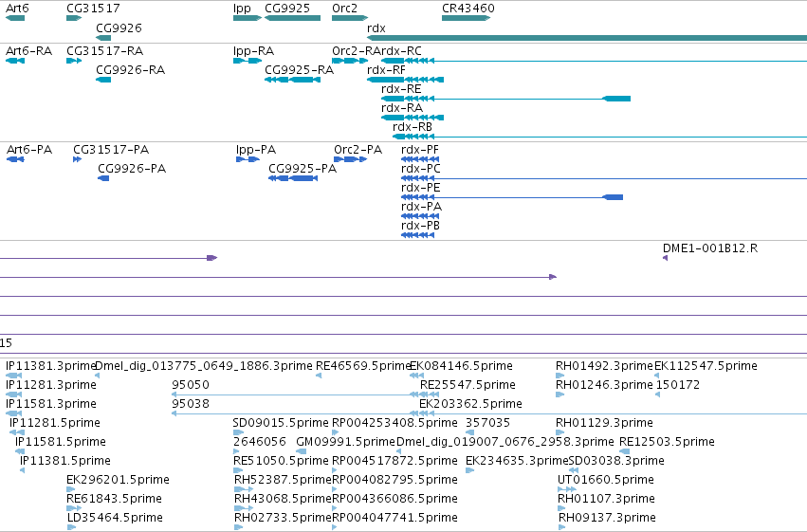
Task: Select the CG9925 gene feature
Action: pos(292,18)
